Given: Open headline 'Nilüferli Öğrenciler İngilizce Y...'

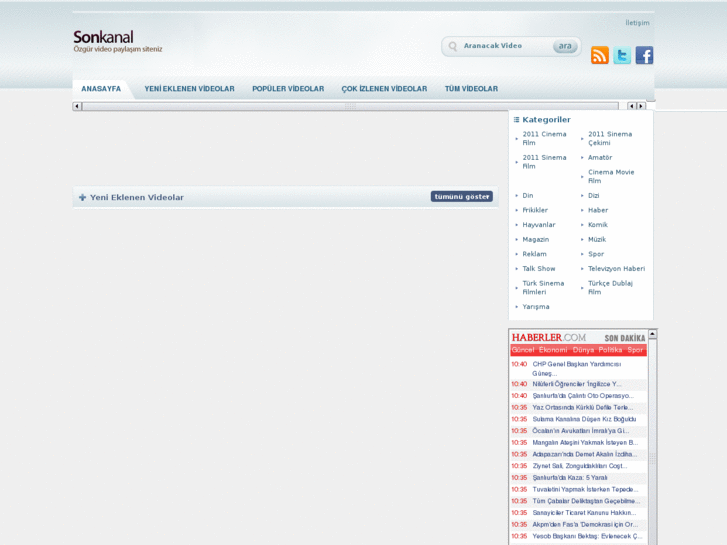Looking at the screenshot, I should click(577, 384).
